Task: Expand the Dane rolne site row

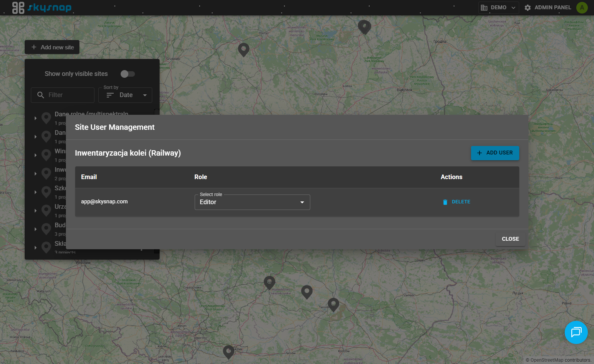Action: tap(35, 118)
